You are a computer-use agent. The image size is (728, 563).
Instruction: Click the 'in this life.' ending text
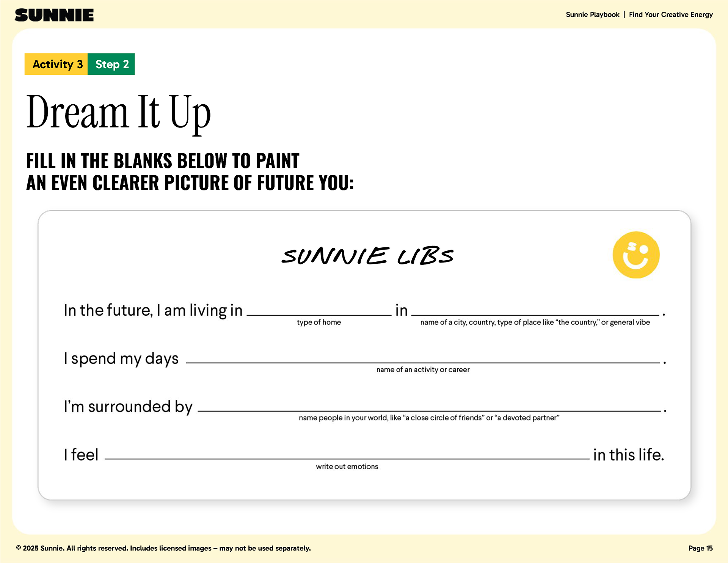click(x=628, y=455)
